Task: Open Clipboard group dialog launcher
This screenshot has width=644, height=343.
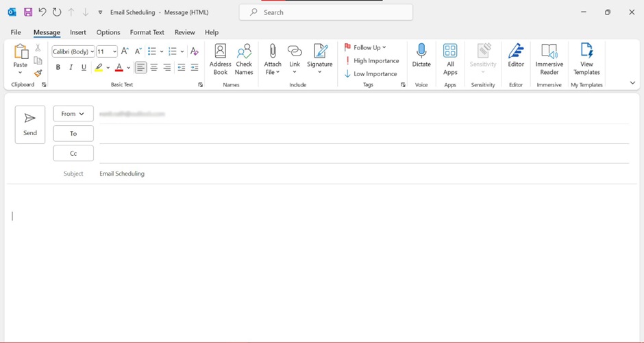Action: click(44, 85)
